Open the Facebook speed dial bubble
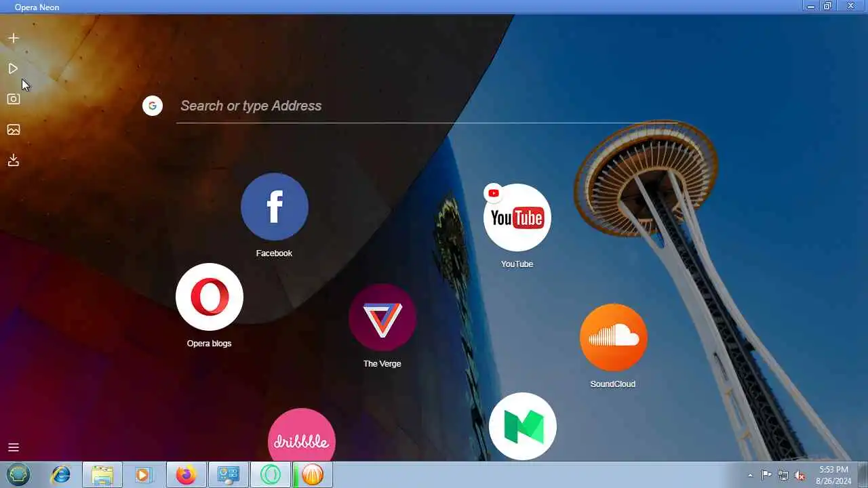The height and width of the screenshot is (488, 868). click(x=275, y=207)
